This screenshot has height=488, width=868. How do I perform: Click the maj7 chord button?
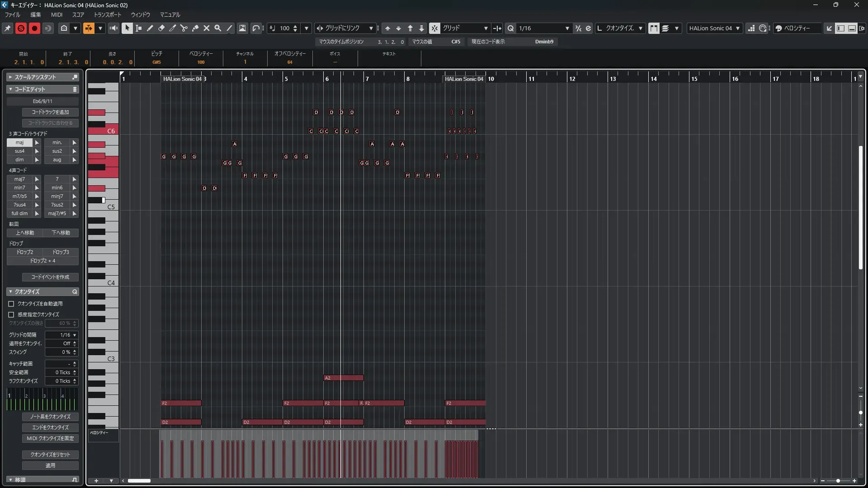coord(19,179)
